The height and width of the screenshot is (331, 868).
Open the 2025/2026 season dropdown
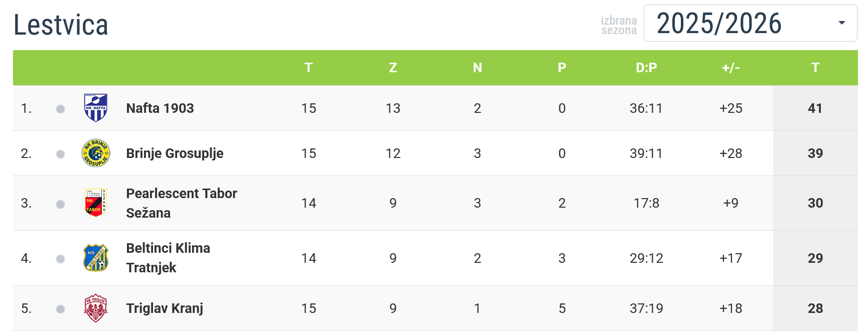coord(750,23)
